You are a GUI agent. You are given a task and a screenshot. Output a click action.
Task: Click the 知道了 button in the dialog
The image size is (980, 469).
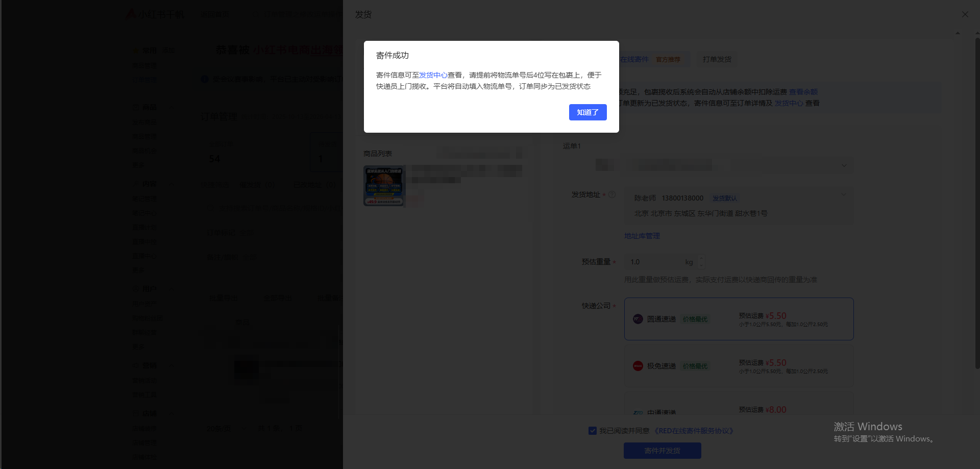(x=587, y=112)
